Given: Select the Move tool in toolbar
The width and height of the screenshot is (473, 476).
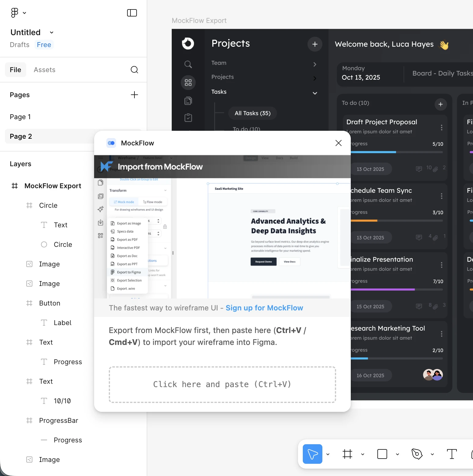Looking at the screenshot, I should coord(312,454).
